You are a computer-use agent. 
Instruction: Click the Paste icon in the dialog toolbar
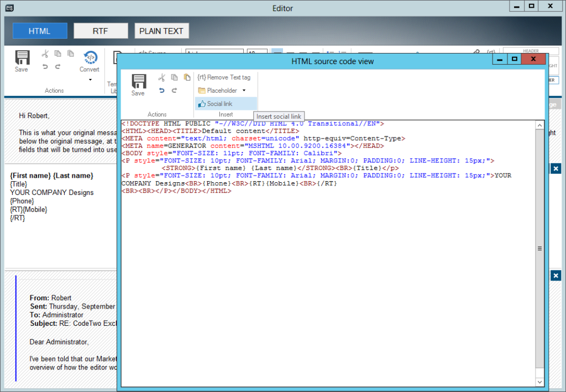coord(187,77)
